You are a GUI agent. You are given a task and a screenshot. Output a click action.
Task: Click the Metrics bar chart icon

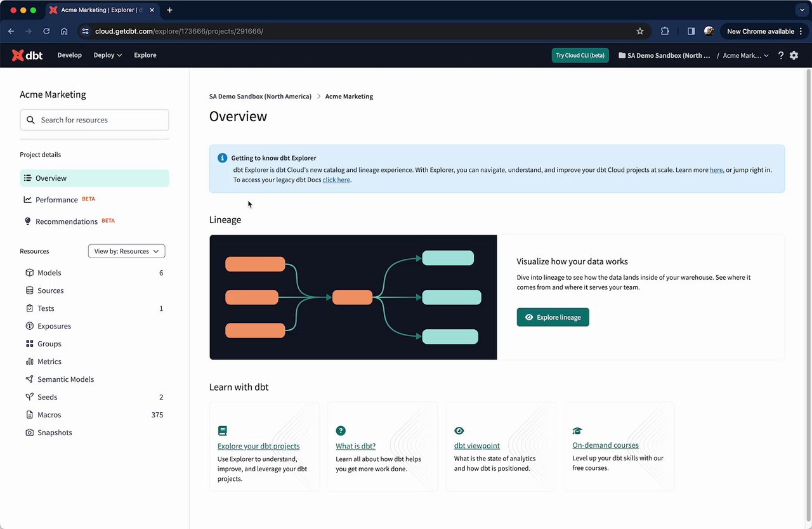[29, 362]
